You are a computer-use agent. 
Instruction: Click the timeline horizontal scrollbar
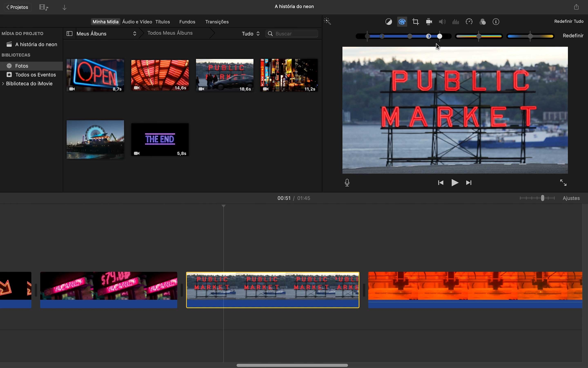[292, 365]
